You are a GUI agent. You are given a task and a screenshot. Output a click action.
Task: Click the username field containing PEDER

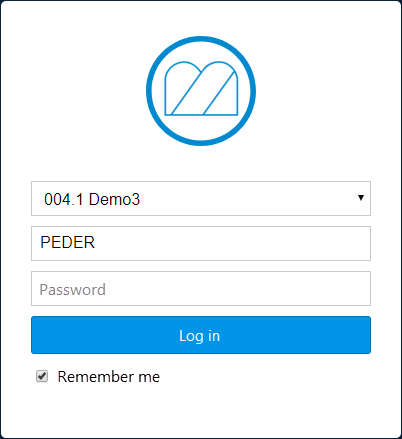point(201,243)
